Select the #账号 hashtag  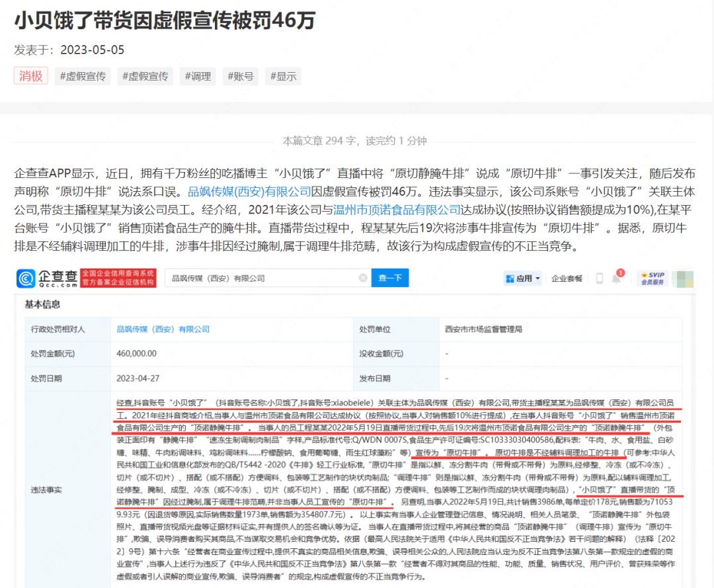[x=241, y=76]
